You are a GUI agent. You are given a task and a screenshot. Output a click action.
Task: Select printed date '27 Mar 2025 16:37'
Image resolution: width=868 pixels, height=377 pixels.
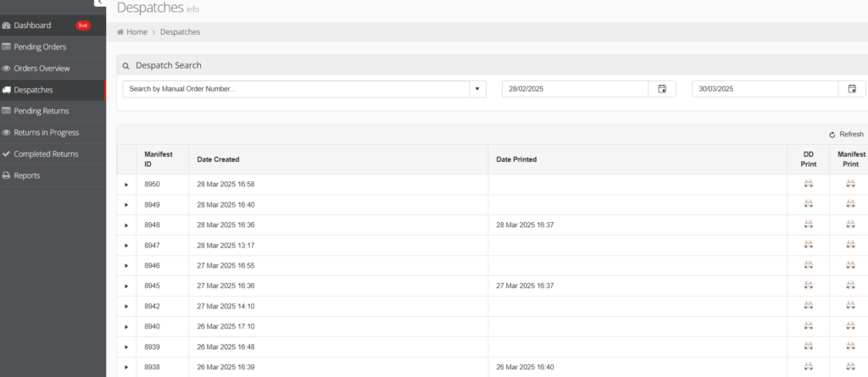point(525,286)
